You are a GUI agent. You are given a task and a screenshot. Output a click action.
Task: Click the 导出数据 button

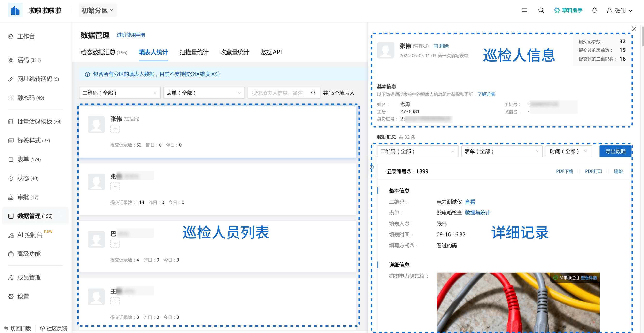tap(615, 151)
